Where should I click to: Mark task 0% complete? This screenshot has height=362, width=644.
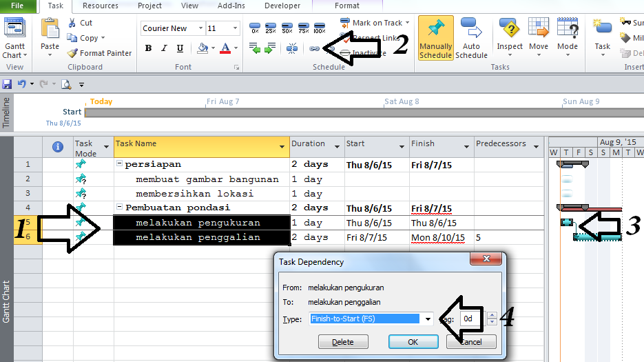click(x=255, y=28)
